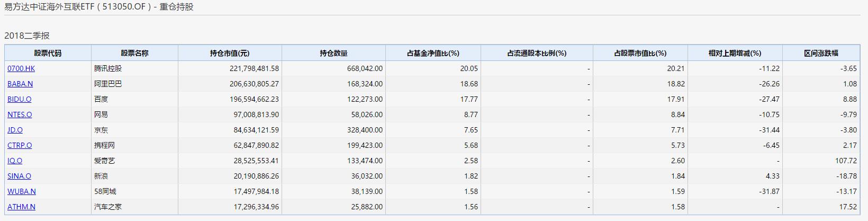Click market value 28,525,553.41
868x221 pixels.
click(x=257, y=161)
